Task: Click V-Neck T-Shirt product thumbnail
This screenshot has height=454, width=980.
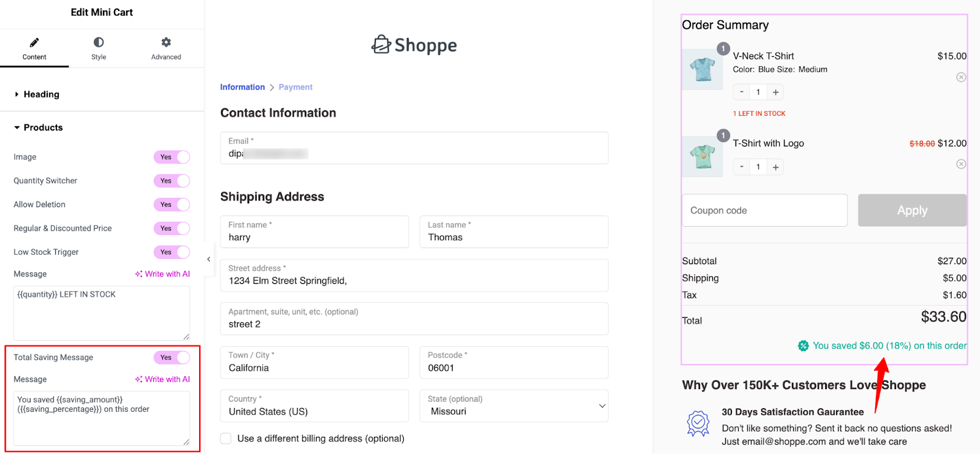Action: 703,69
